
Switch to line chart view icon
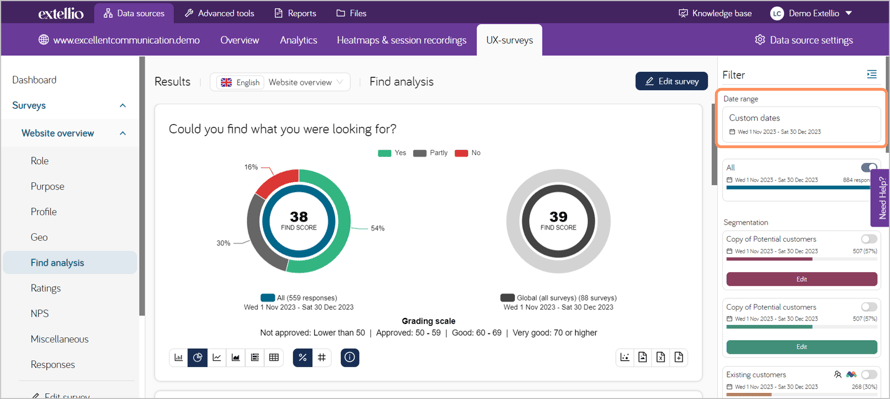[x=217, y=358]
